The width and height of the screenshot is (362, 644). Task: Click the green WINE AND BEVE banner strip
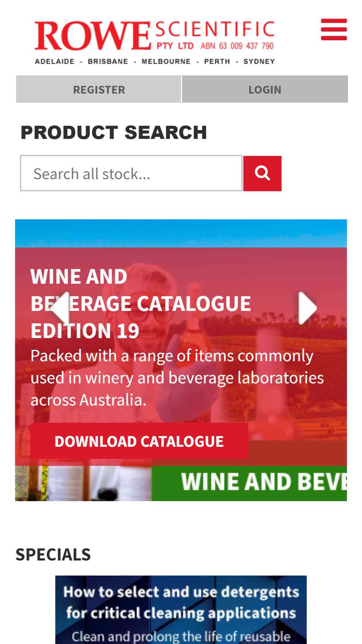249,483
